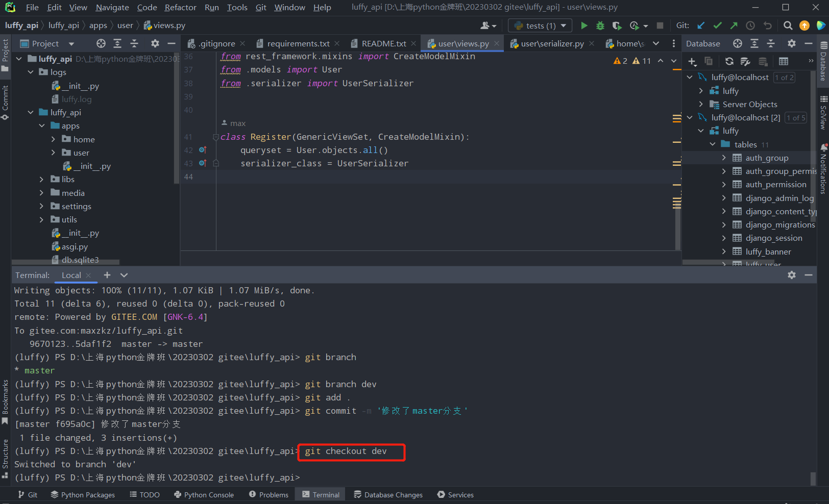The width and height of the screenshot is (829, 504).
Task: Open table view icon in Database toolbar
Action: 784,62
